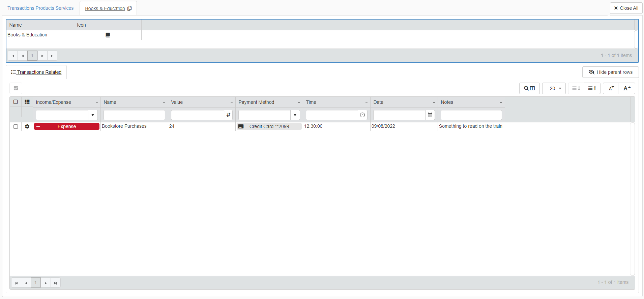This screenshot has width=644, height=299.
Task: Expand the Income/Expense filter dropdown
Action: tap(93, 115)
